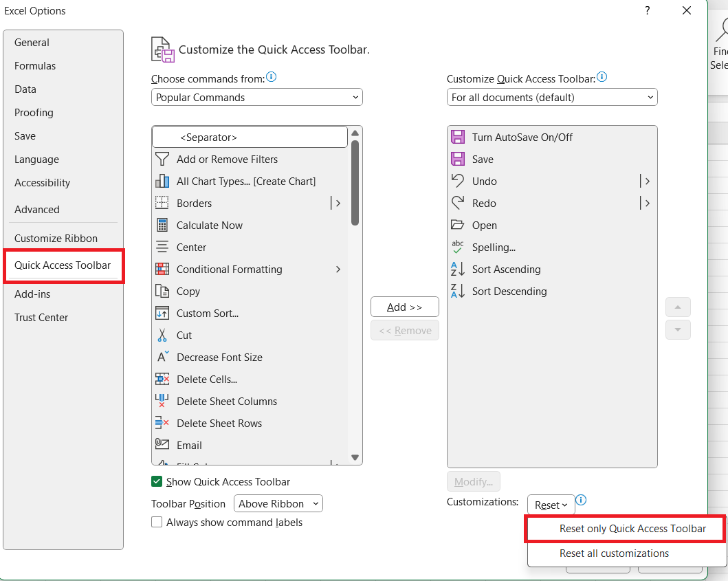Open the Popular Commands dropdown

pos(256,97)
